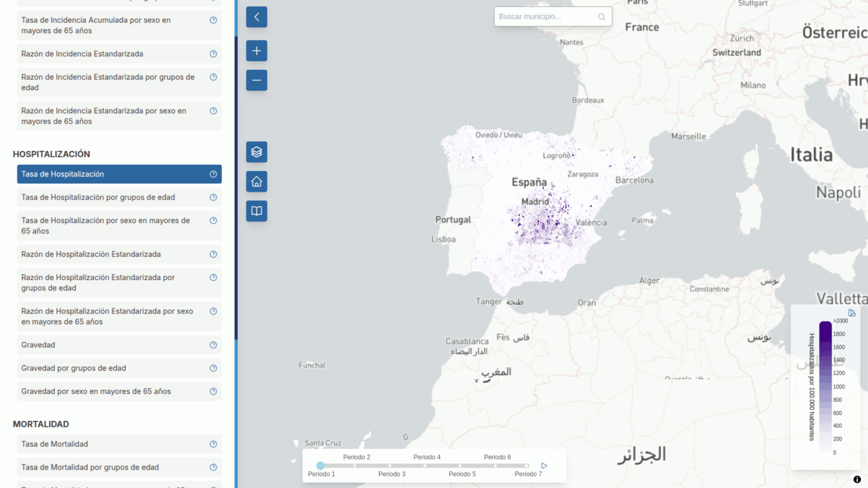Screen dimensions: 868x488
Task: Click the Zaragoza label on the map
Action: [583, 174]
